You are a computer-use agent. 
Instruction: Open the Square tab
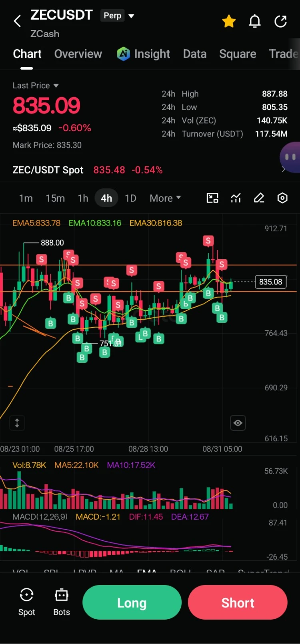point(238,54)
